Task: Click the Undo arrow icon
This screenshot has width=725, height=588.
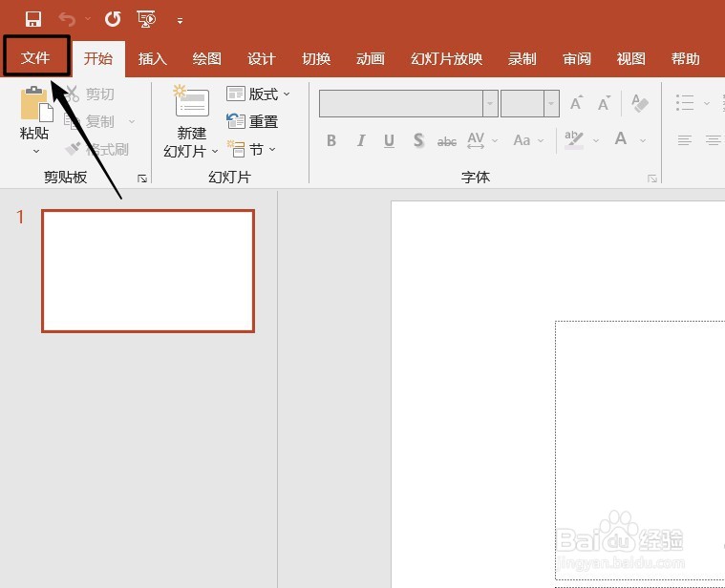Action: pos(68,19)
